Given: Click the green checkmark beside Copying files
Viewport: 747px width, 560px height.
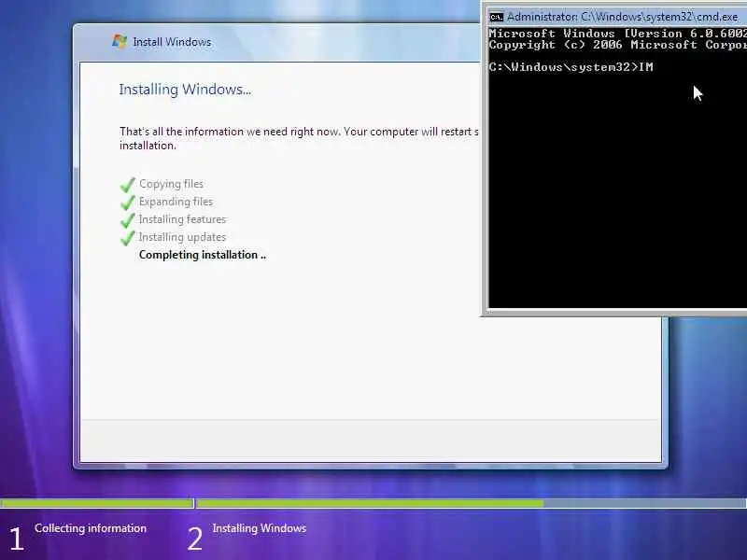Looking at the screenshot, I should click(x=127, y=184).
